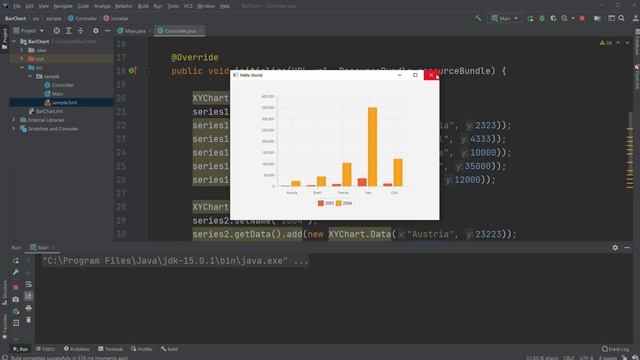Click the override gutter icon on line 18
Screen dimensions: 640x360
132,71
